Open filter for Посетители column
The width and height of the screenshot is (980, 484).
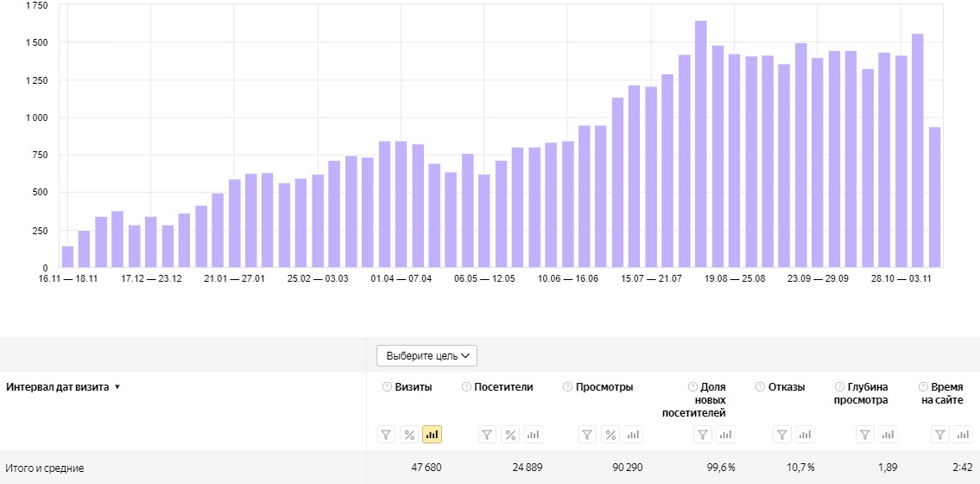(x=488, y=435)
